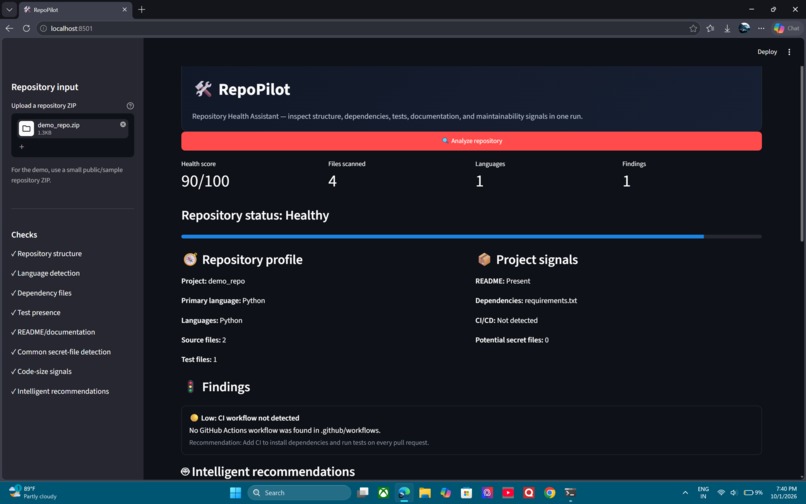
Task: Reload the localhost page
Action: [x=26, y=28]
